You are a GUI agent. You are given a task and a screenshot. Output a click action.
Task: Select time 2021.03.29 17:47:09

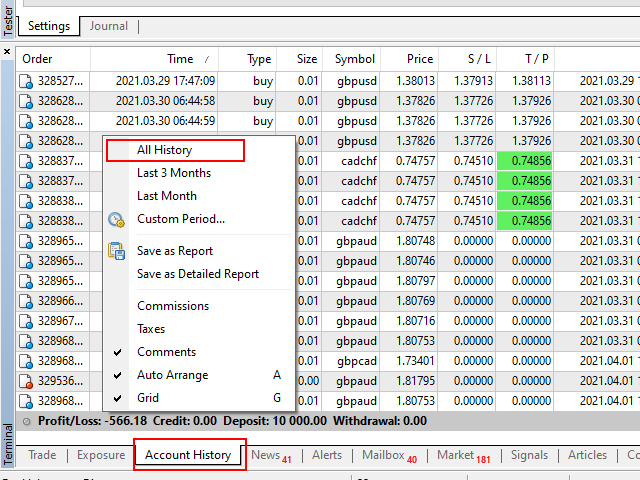[165, 81]
